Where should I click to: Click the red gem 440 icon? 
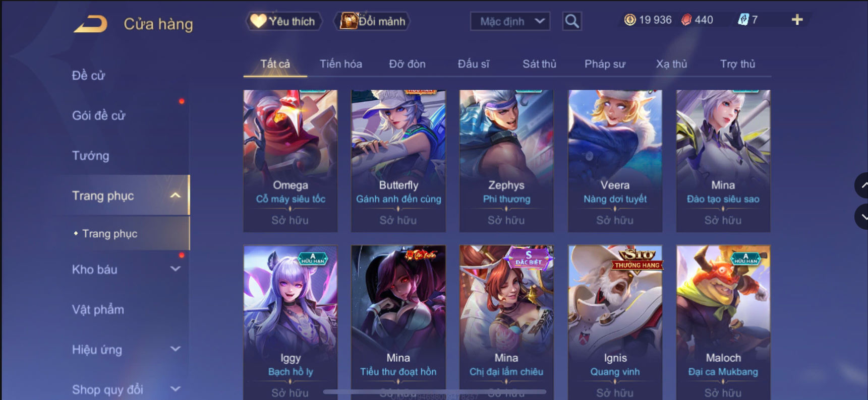coord(686,20)
